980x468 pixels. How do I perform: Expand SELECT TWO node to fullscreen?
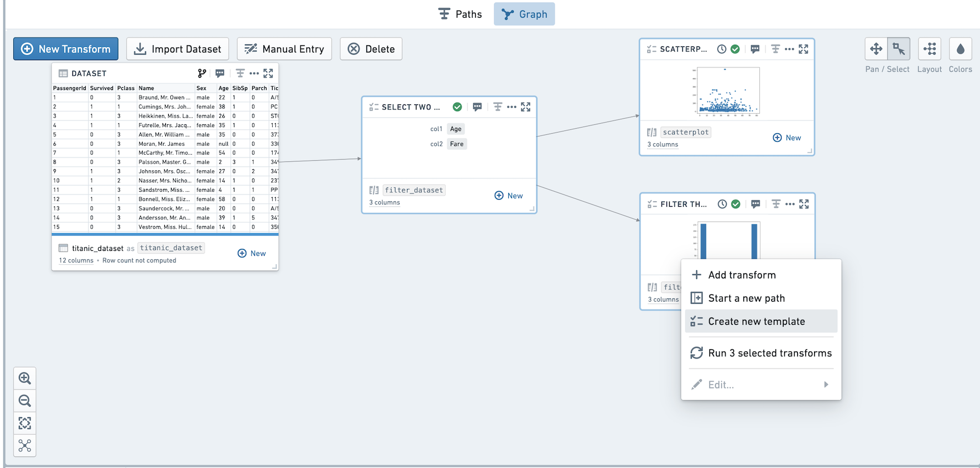[x=525, y=107]
